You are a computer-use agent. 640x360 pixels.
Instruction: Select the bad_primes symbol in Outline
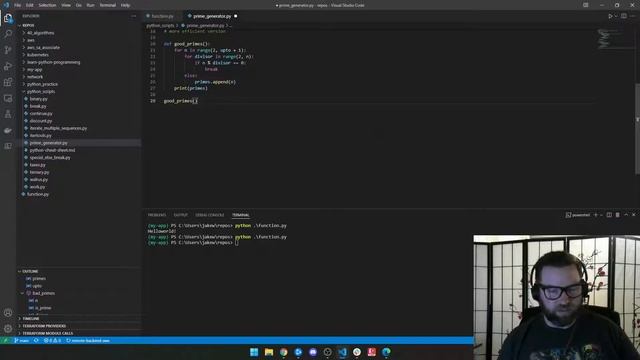(x=43, y=293)
